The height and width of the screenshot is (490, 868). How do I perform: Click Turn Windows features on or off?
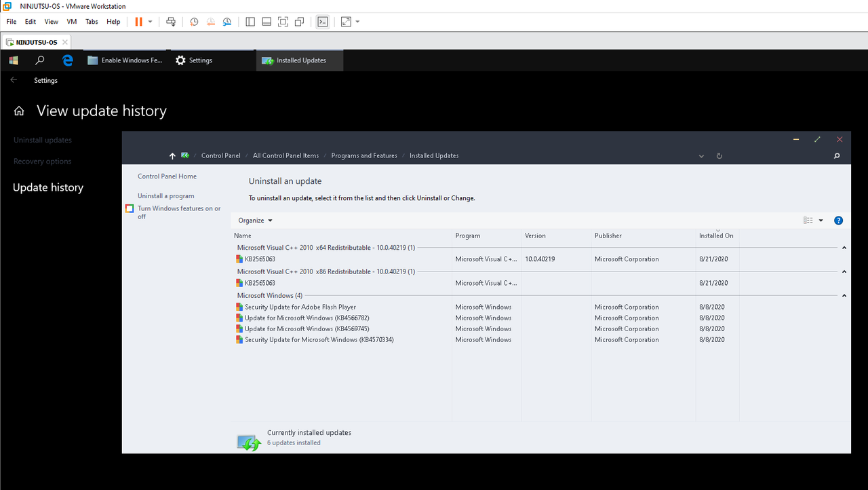(x=179, y=212)
